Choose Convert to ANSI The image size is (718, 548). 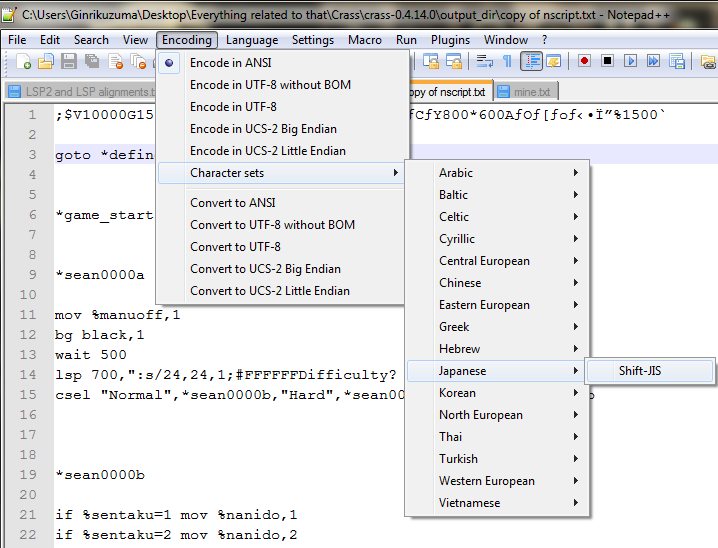pos(281,203)
